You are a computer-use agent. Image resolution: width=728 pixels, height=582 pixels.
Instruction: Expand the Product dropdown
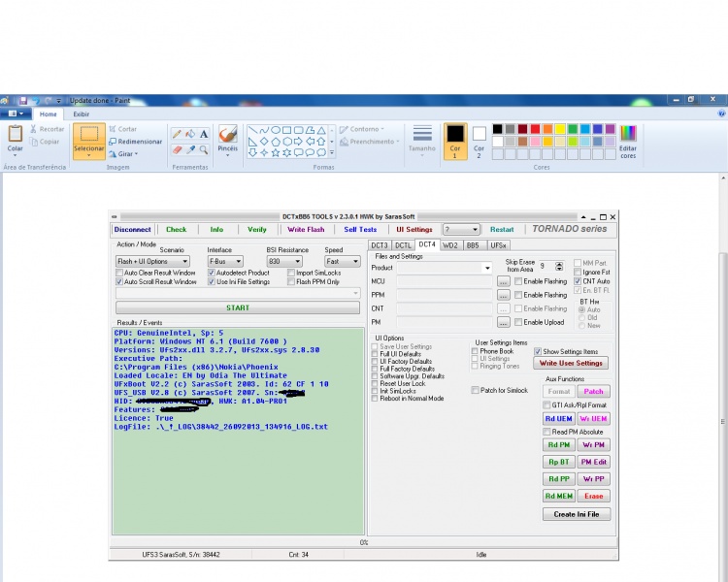coord(487,268)
